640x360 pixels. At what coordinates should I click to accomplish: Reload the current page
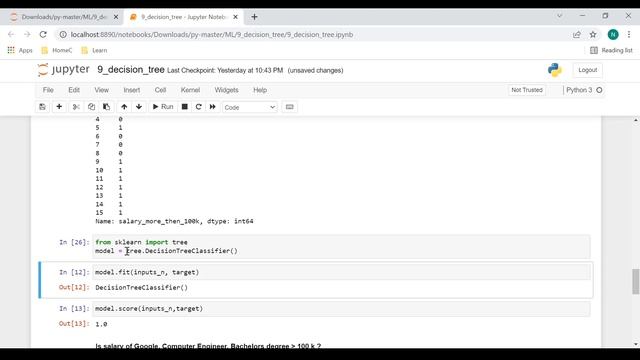43,34
